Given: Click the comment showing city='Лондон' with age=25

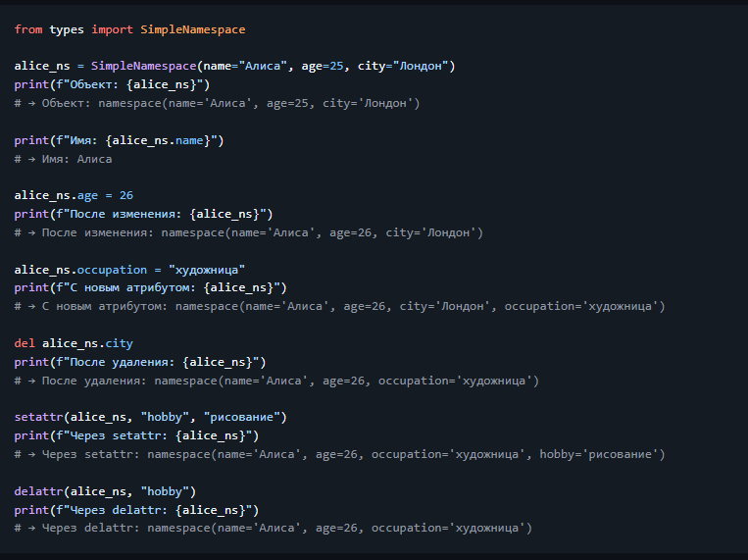Looking at the screenshot, I should point(217,103).
